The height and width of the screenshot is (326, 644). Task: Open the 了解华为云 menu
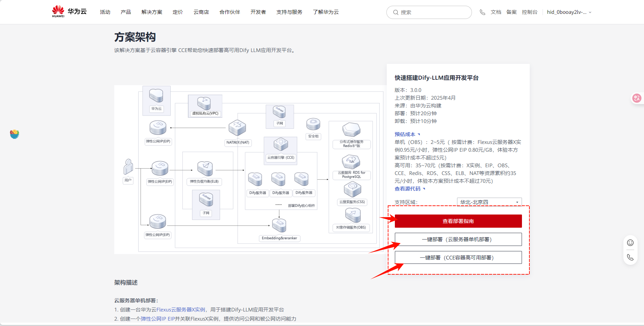(326, 12)
